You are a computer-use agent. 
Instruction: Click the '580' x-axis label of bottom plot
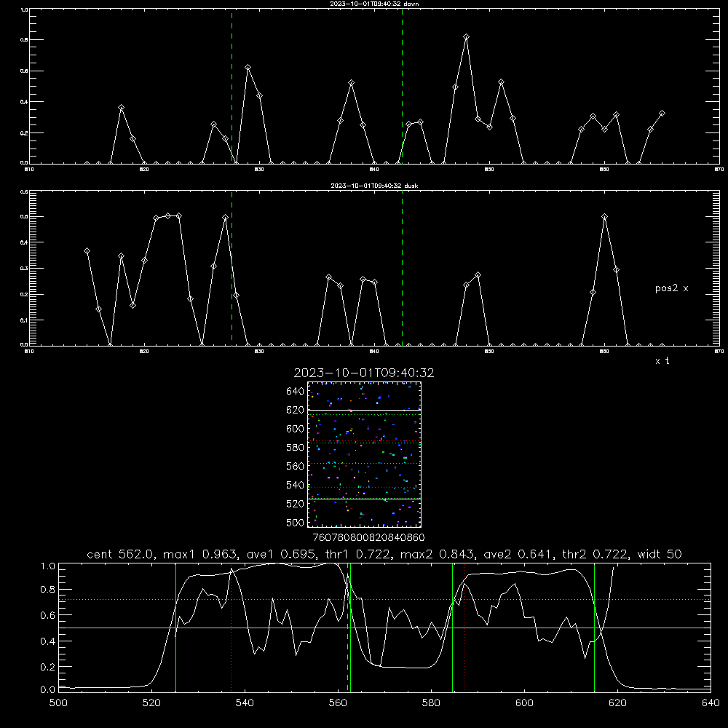pos(431,703)
